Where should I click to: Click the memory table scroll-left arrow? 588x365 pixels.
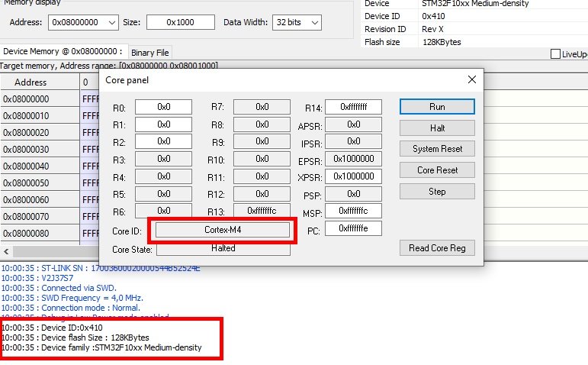pyautogui.click(x=6, y=251)
